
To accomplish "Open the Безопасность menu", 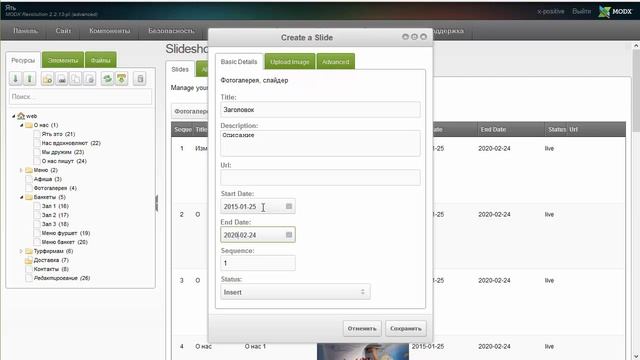I will (x=171, y=31).
